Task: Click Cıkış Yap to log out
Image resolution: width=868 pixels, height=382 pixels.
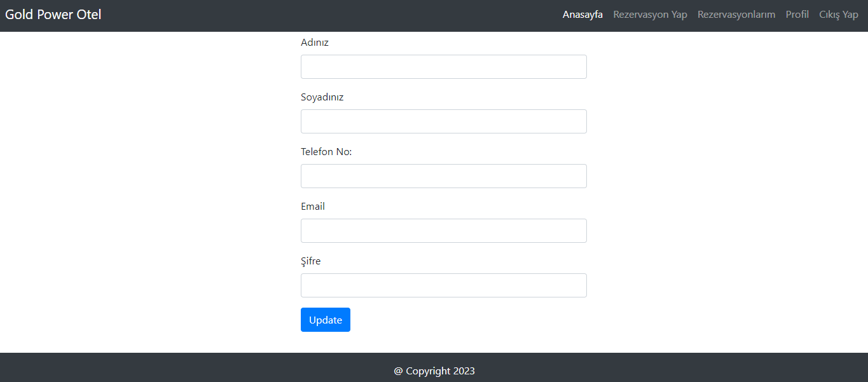Action: pyautogui.click(x=838, y=14)
